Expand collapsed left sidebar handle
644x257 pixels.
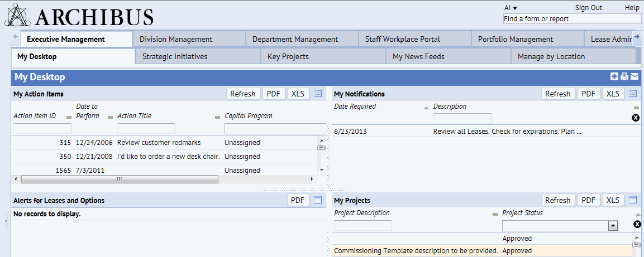[x=6, y=221]
